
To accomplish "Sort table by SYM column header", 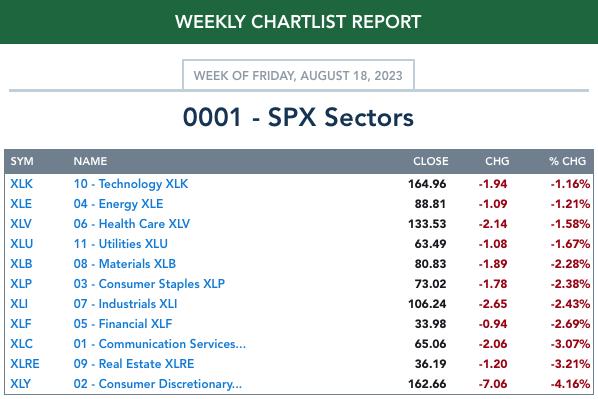I will pyautogui.click(x=22, y=161).
